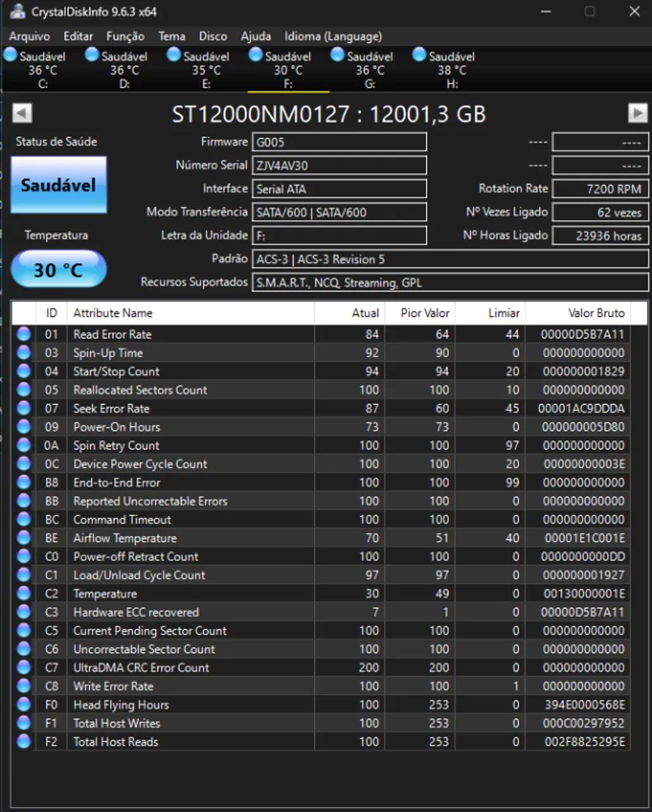The height and width of the screenshot is (812, 652).
Task: Select the Temperature attribute row name
Action: (105, 594)
